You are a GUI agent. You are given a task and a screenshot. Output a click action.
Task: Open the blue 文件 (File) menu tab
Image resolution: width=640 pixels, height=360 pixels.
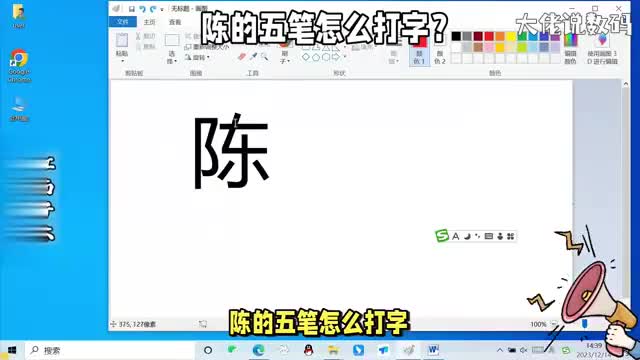click(122, 22)
